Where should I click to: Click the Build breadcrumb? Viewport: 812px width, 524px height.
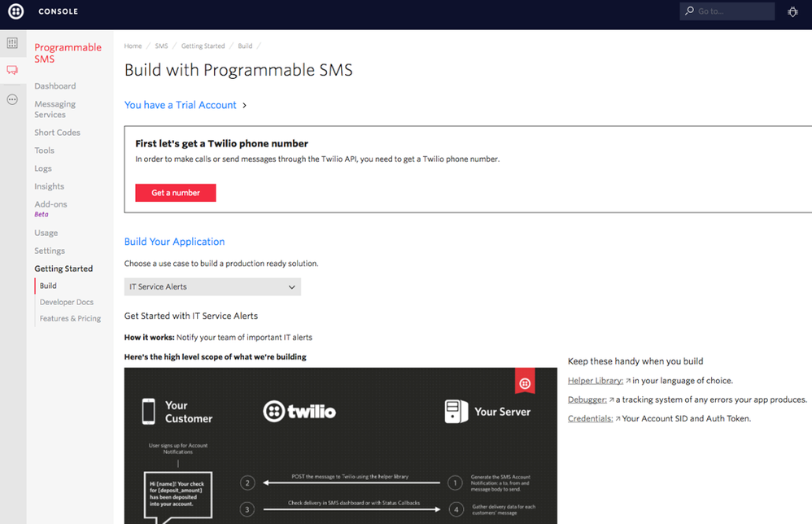[x=245, y=46]
